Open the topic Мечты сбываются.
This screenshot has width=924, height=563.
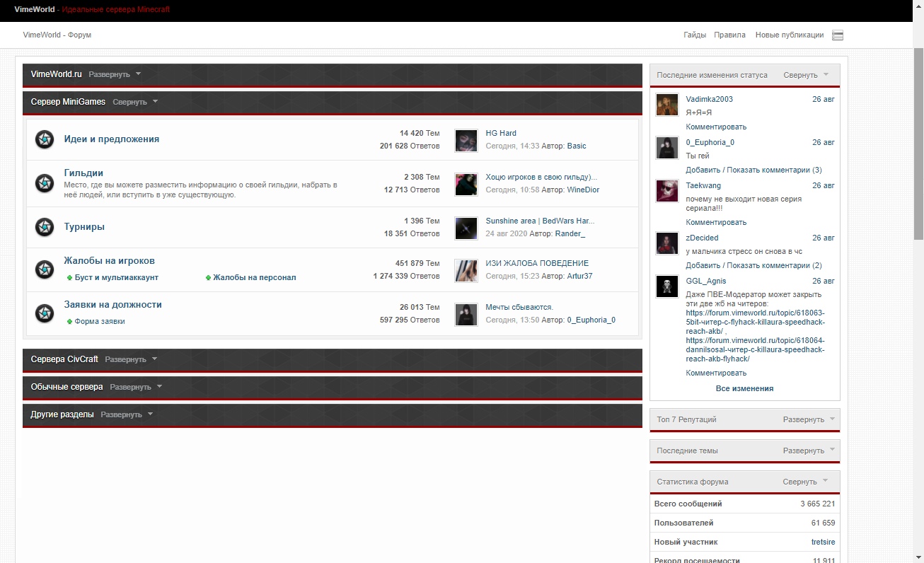(519, 307)
